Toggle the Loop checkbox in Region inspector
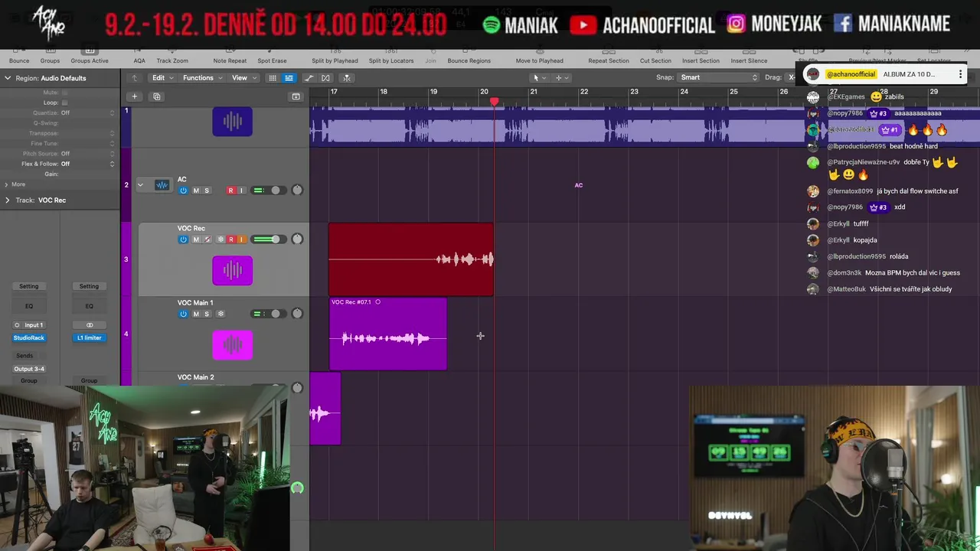The width and height of the screenshot is (980, 551). (x=64, y=103)
